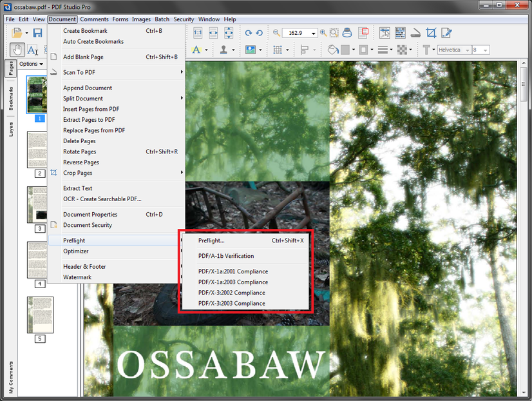This screenshot has height=401, width=532.
Task: Expand the Split Document submenu
Action: (x=117, y=99)
